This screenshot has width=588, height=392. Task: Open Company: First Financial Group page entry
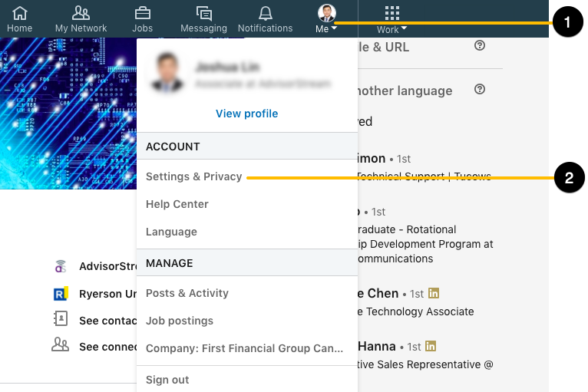click(x=245, y=348)
